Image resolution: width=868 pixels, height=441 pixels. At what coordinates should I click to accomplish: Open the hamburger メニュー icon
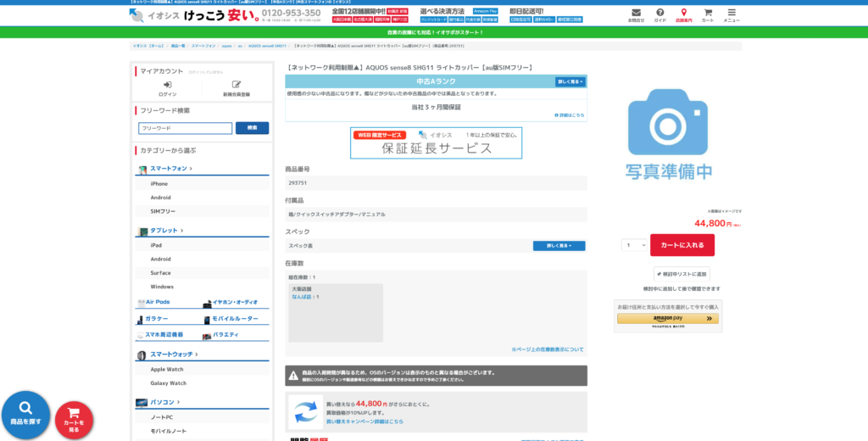point(732,14)
